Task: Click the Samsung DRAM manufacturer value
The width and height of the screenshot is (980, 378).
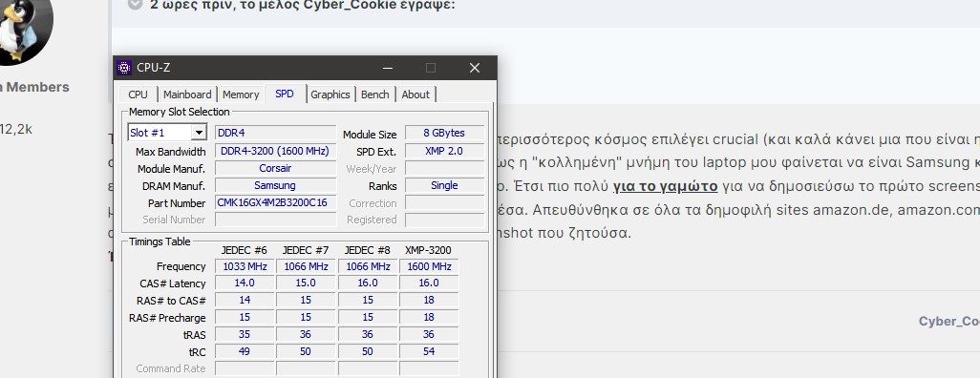Action: [x=275, y=185]
